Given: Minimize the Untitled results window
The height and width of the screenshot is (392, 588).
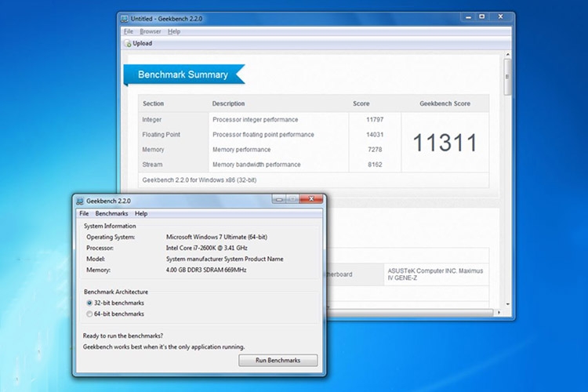Looking at the screenshot, I should (x=468, y=17).
